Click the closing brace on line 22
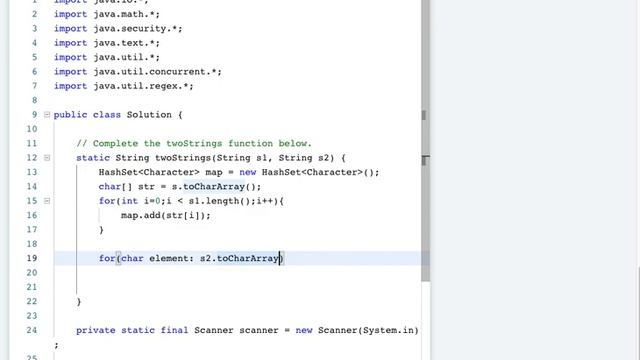The image size is (640, 360). (79, 302)
